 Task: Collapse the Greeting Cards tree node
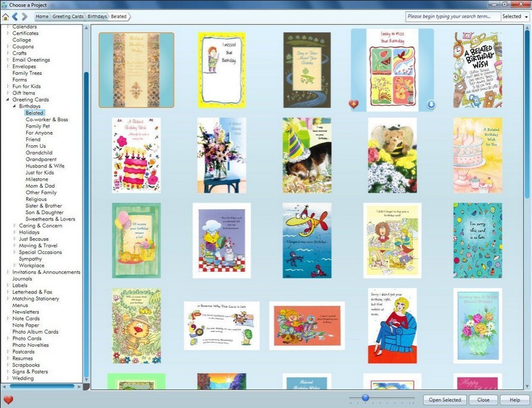tap(8, 100)
